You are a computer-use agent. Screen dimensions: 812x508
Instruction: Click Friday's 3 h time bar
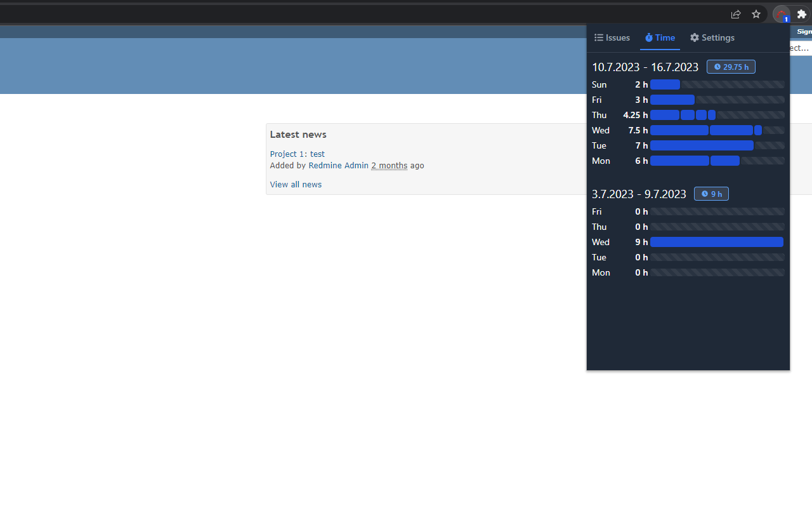[672, 100]
